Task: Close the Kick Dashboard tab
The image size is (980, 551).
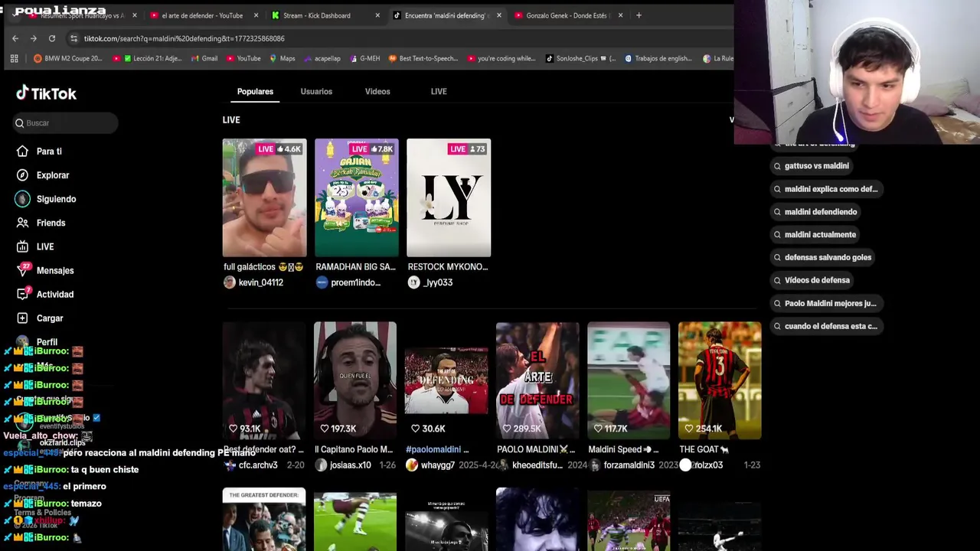Action: coord(377,15)
